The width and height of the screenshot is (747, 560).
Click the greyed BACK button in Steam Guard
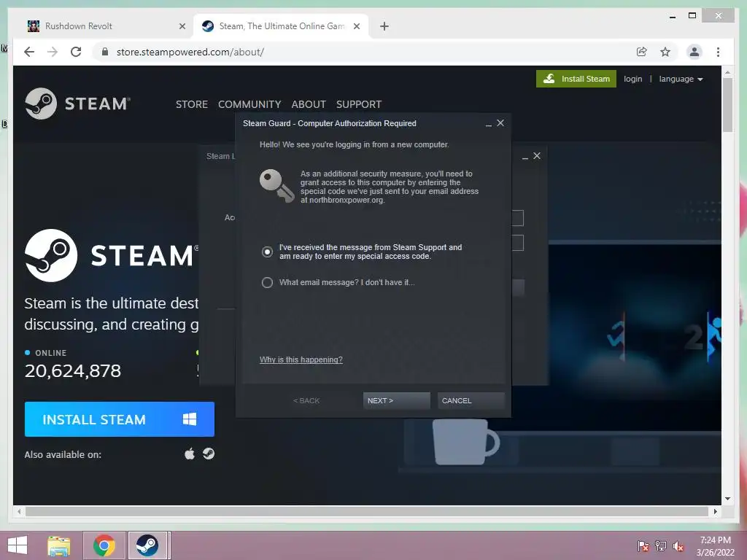tap(306, 400)
